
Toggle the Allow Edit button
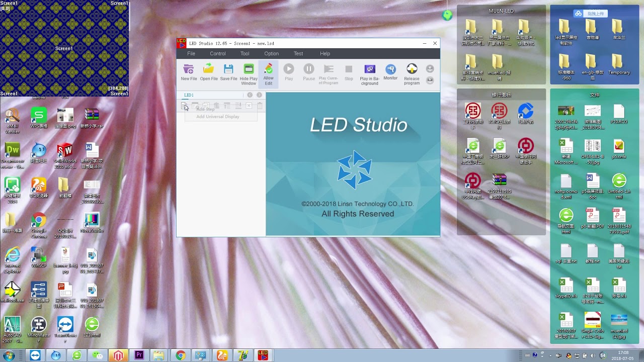pos(268,74)
